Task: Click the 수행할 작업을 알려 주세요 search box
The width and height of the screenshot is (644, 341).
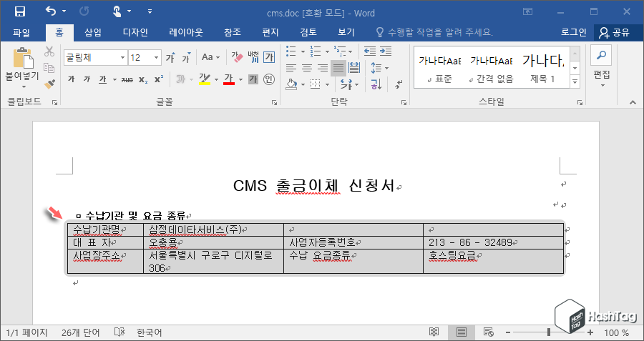Action: click(x=434, y=32)
